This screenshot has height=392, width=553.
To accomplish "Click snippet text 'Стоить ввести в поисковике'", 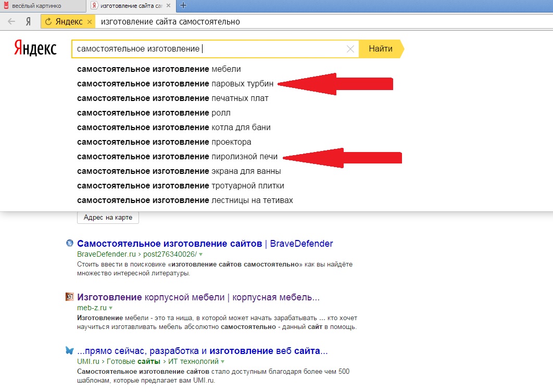I will [x=122, y=264].
